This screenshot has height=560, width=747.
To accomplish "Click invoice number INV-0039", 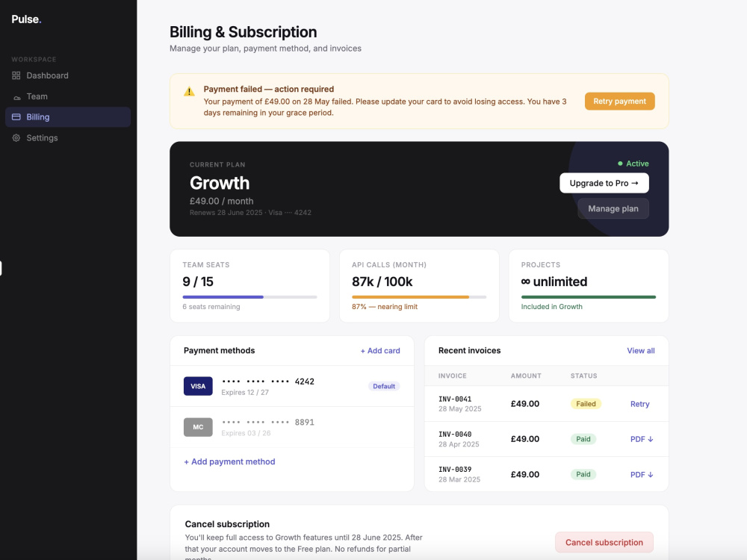I will click(455, 470).
